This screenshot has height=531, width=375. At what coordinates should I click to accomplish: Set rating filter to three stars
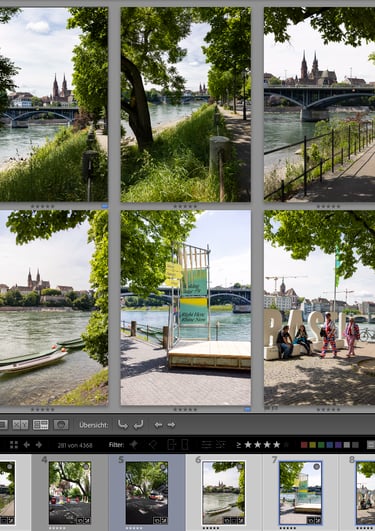pos(267,445)
